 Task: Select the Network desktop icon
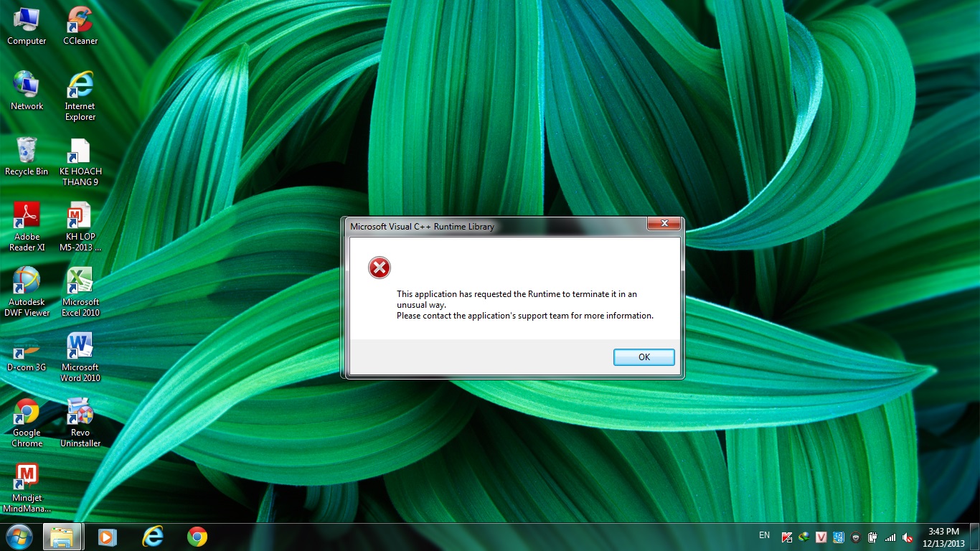coord(27,91)
